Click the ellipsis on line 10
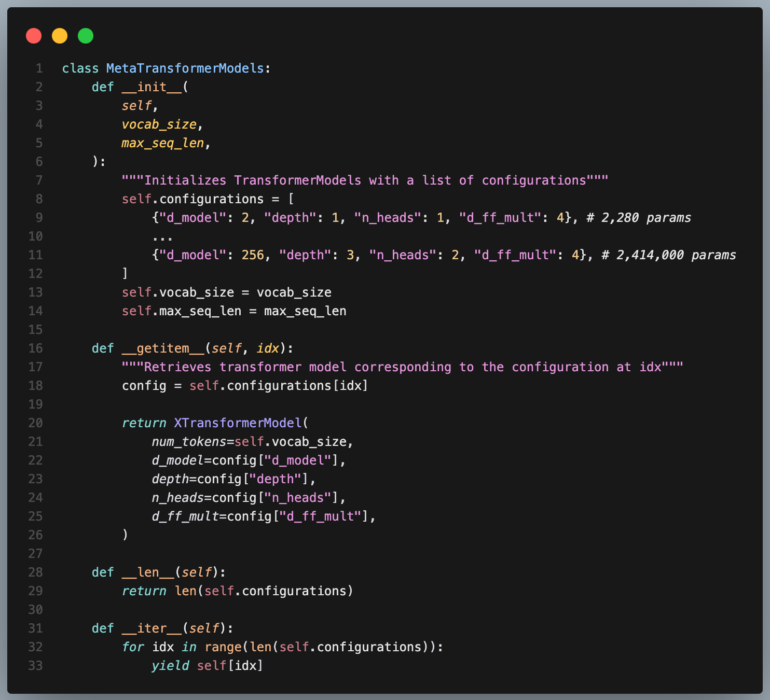Viewport: 770px width, 700px height. (162, 236)
